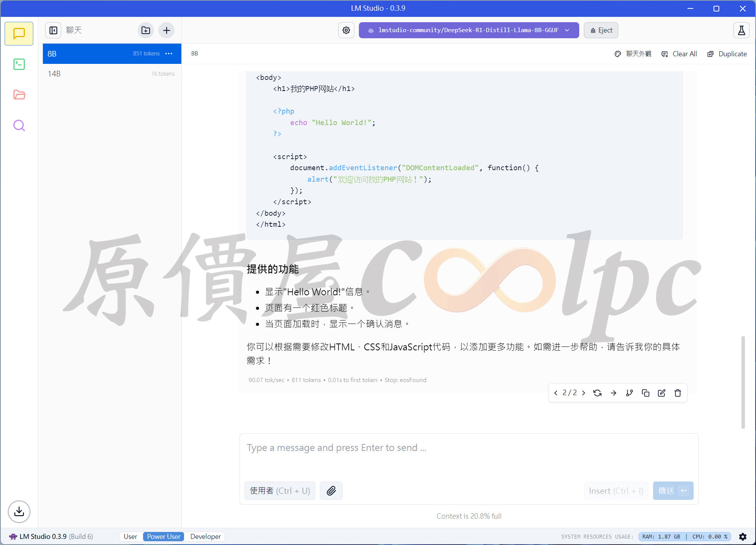Open My Models folder icon
The width and height of the screenshot is (756, 545).
19,95
